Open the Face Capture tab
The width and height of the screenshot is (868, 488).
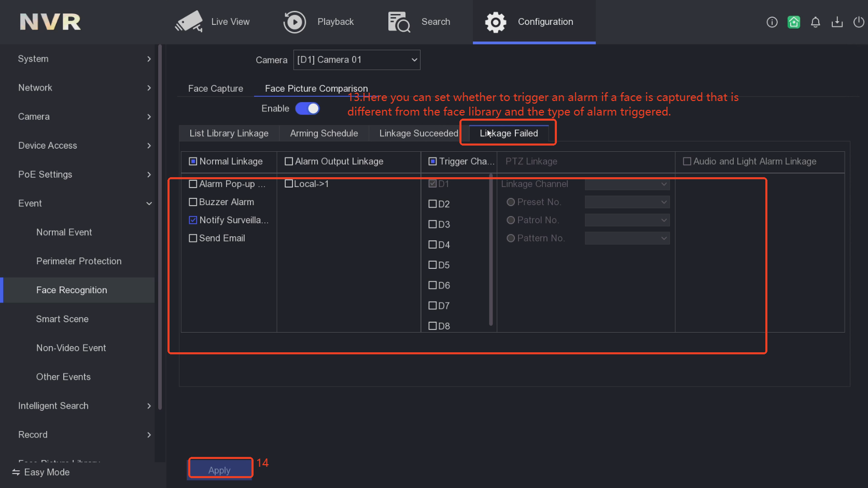click(215, 89)
